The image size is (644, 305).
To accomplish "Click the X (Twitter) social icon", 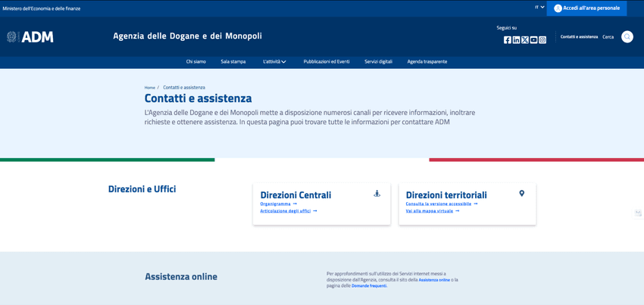I will point(525,40).
